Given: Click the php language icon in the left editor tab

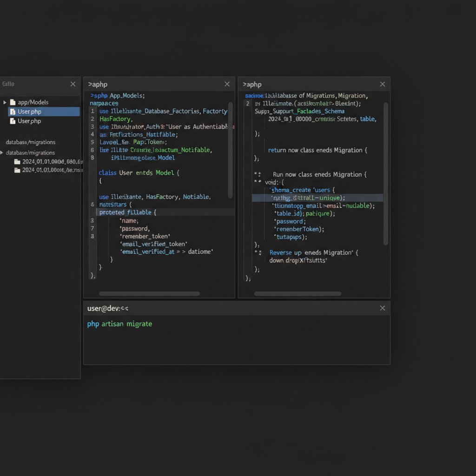Looking at the screenshot, I should [90, 84].
